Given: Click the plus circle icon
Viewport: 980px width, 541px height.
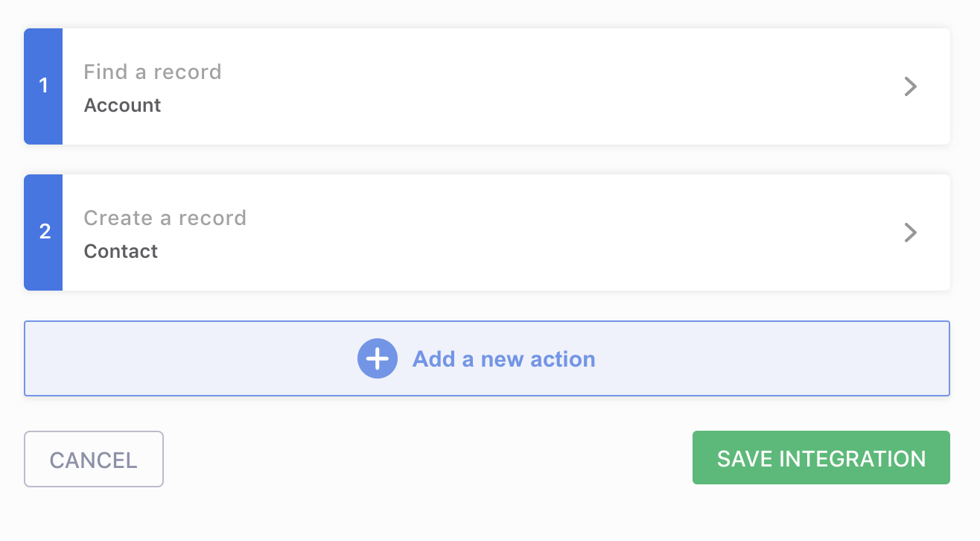Looking at the screenshot, I should tap(377, 359).
